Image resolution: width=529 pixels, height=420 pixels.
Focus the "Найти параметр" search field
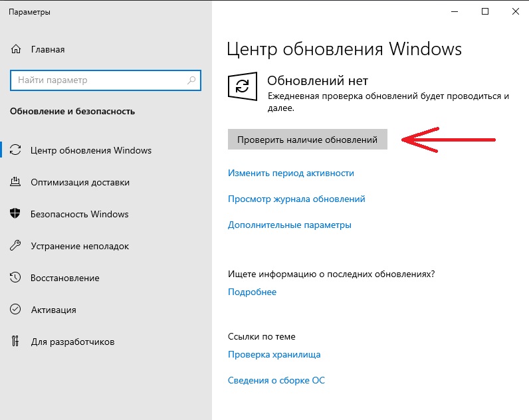[100, 80]
